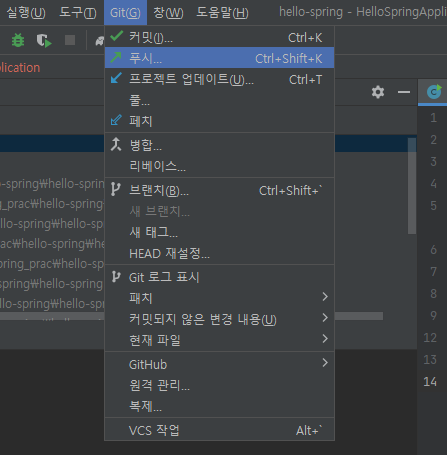This screenshot has width=447, height=455.
Task: Click line number 12 in the gutter
Action: pos(430,338)
